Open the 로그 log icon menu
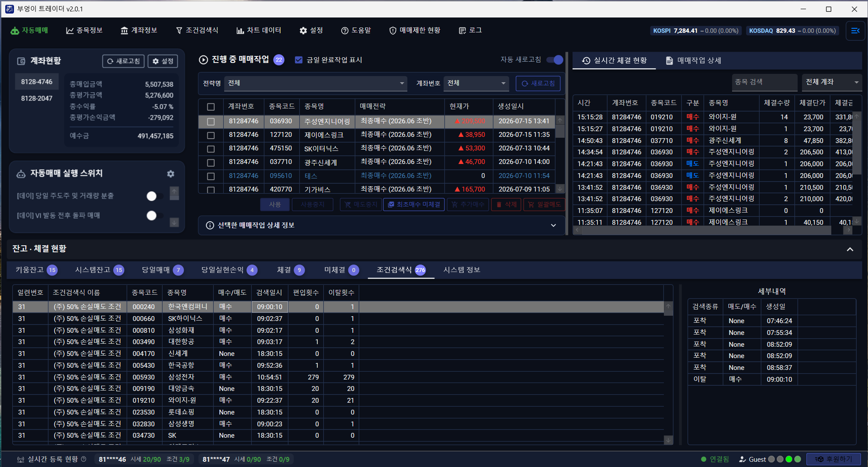Screen dimensions: 868x467 (462, 31)
